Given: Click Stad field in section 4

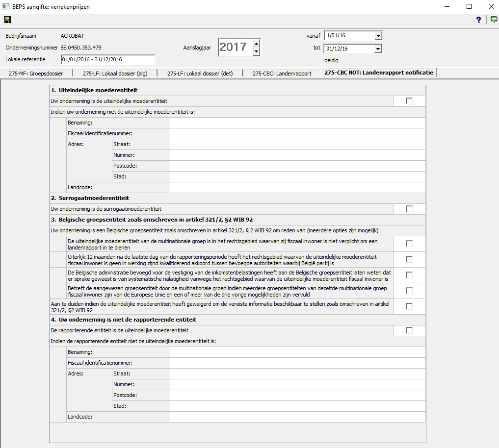Looking at the screenshot, I should tap(298, 406).
